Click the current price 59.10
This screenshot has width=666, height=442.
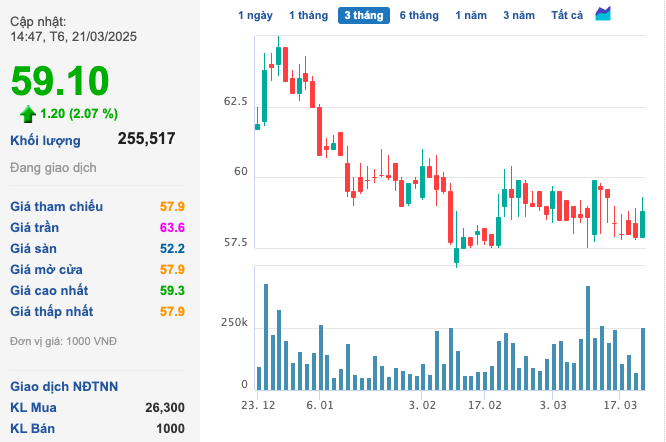tap(60, 79)
